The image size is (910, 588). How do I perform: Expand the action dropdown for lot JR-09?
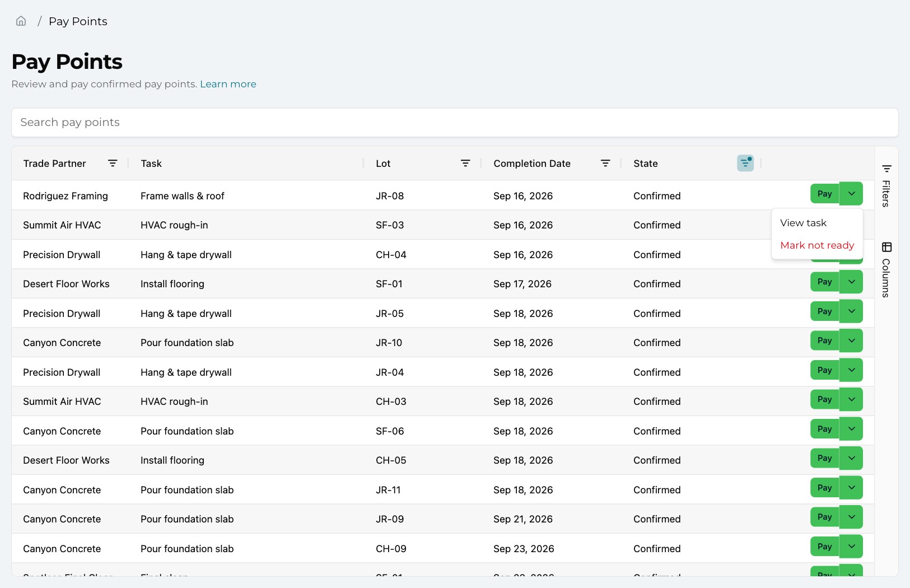pos(851,517)
